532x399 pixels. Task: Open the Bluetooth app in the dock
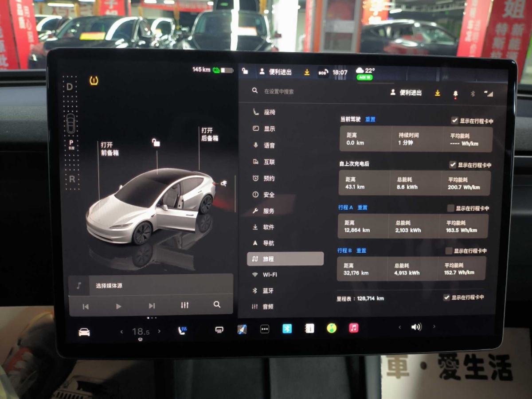tap(287, 329)
